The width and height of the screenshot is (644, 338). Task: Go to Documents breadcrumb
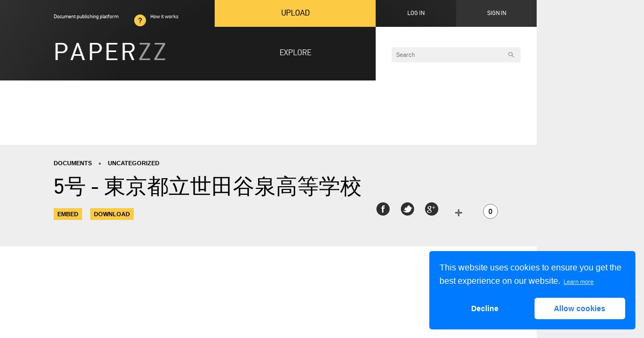(x=73, y=163)
